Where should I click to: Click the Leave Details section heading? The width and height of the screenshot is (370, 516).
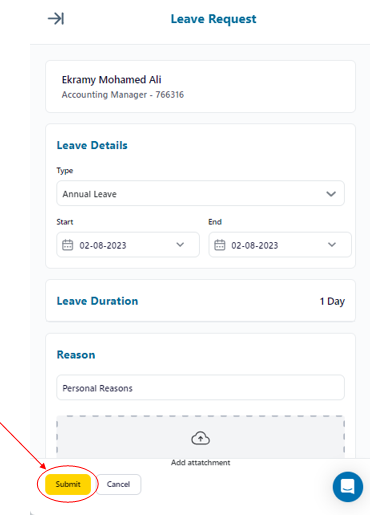(92, 145)
